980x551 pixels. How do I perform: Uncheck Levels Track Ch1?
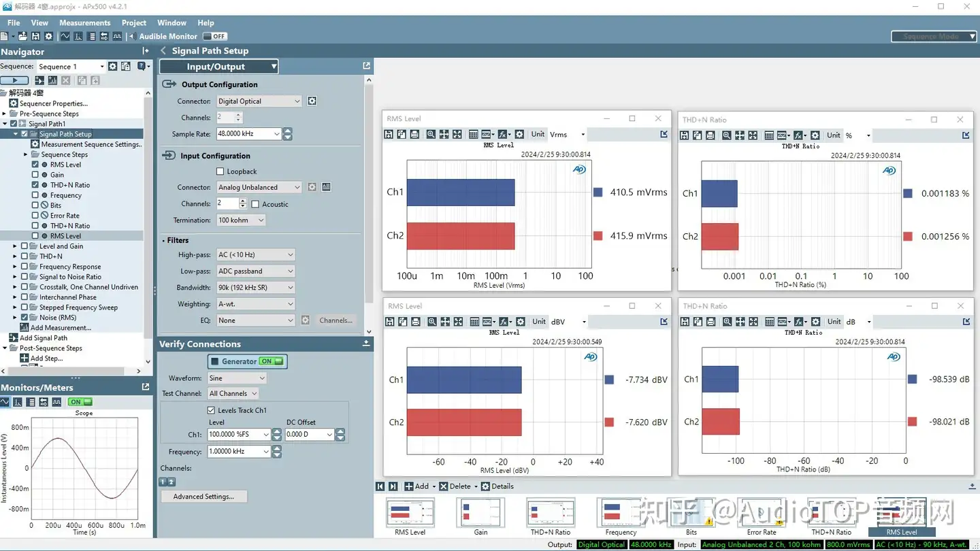coord(211,410)
